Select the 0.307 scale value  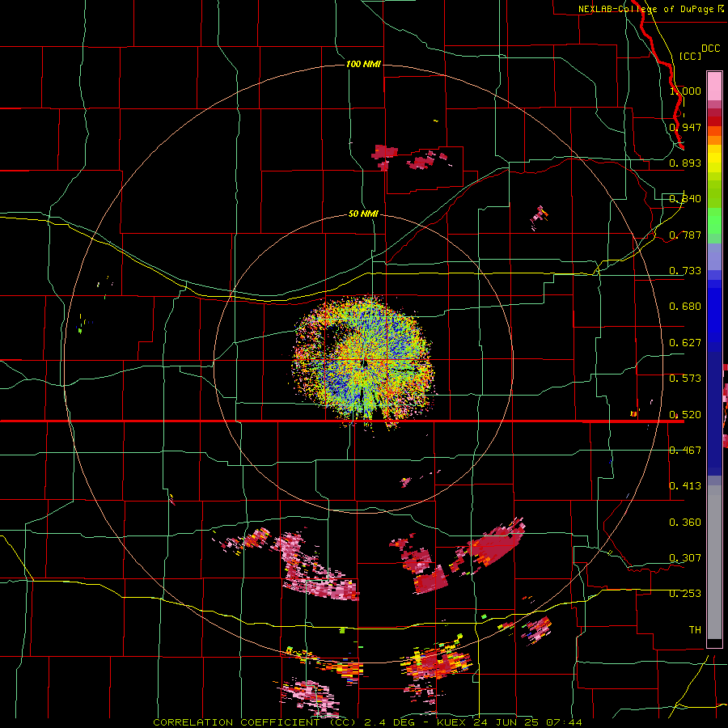click(x=685, y=558)
